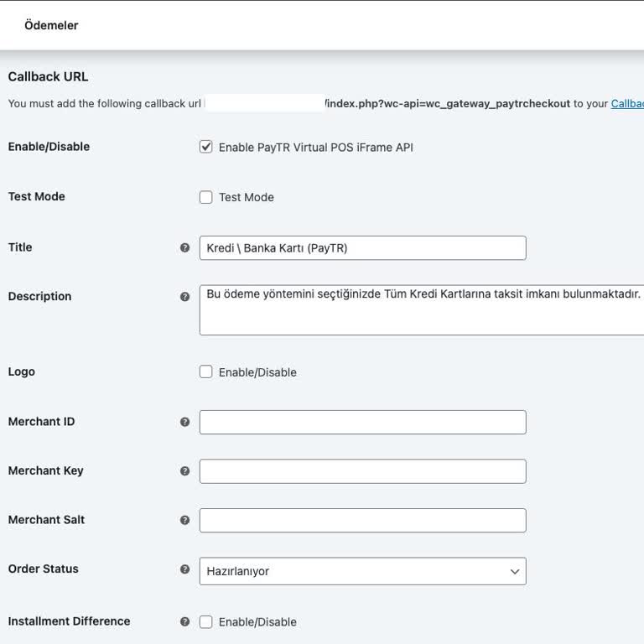
Task: Open the Callback link
Action: [x=626, y=104]
